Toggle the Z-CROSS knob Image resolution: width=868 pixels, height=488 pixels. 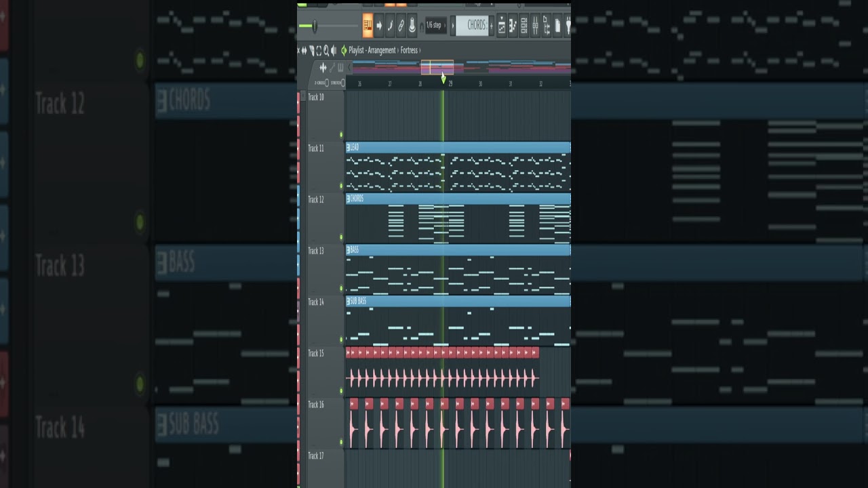point(327,83)
